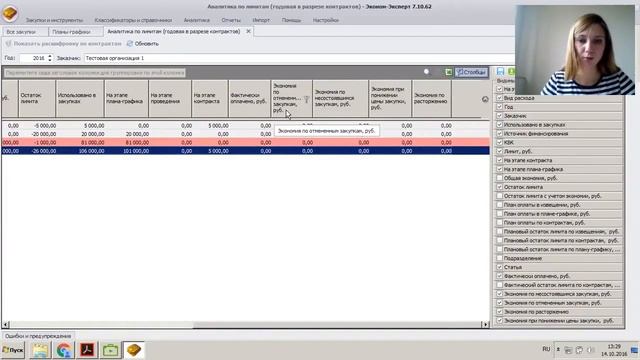Uncheck the Статья column checkbox

[500, 267]
